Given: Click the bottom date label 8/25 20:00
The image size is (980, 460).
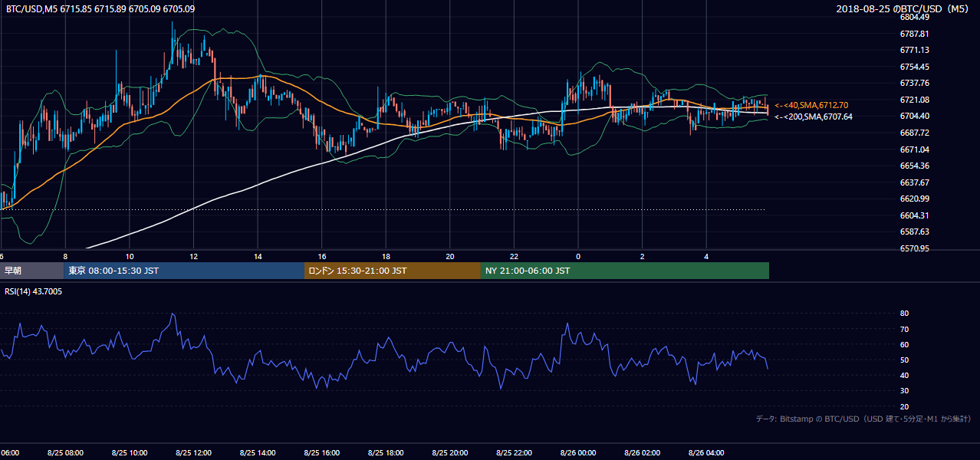Looking at the screenshot, I should pyautogui.click(x=449, y=453).
